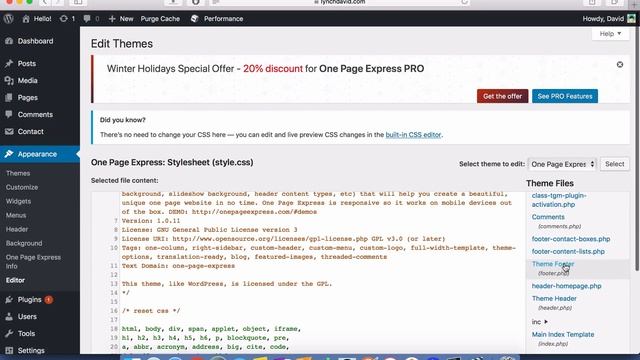
Task: Open footer-content-lists.php file
Action: (x=568, y=251)
